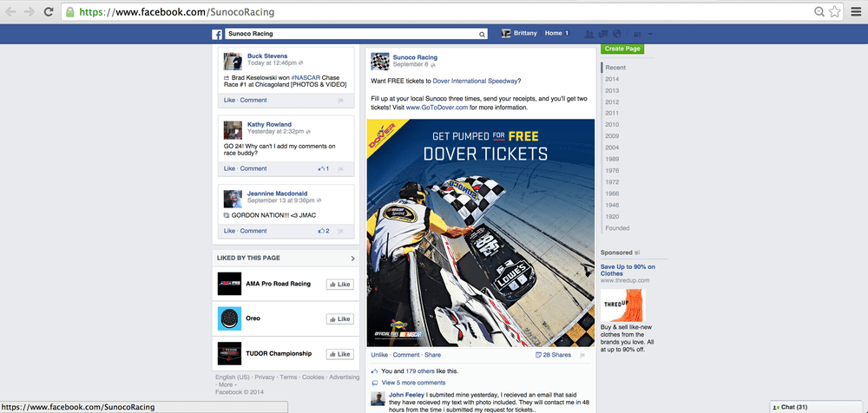The width and height of the screenshot is (868, 413).
Task: Open Buck Stevens' profile picture
Action: tap(233, 62)
